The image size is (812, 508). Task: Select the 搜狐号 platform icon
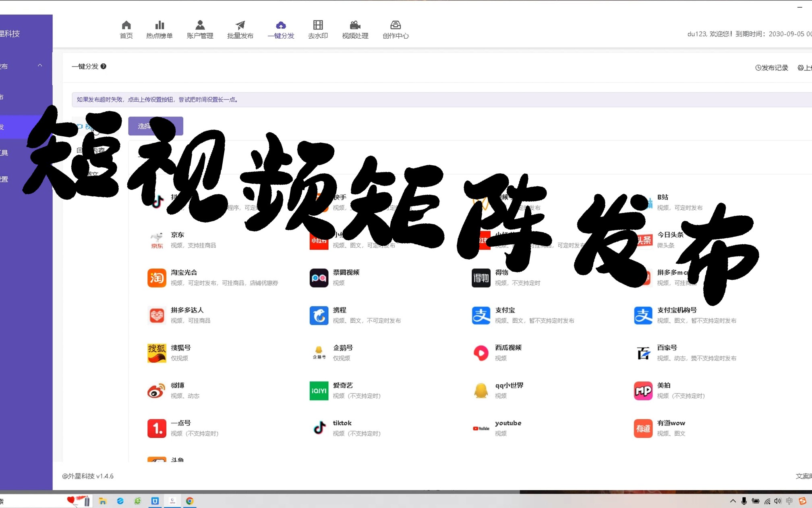[157, 353]
